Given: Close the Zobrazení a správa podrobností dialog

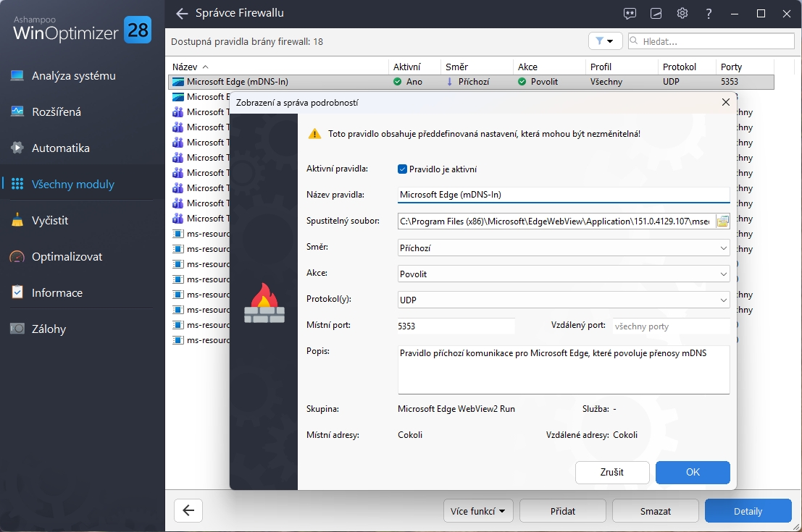Looking at the screenshot, I should pos(725,102).
